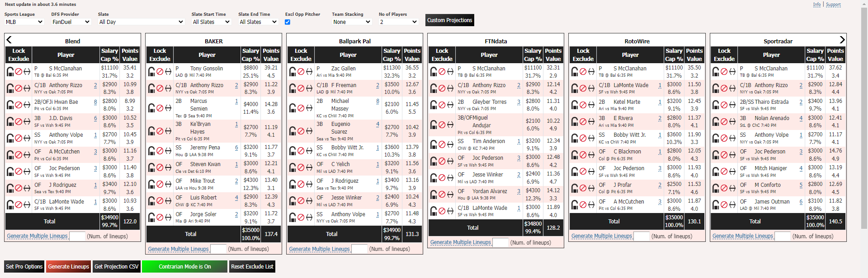Exclude LaMonte Wade in the Blend panel
The height and width of the screenshot is (278, 868).
coord(19,205)
